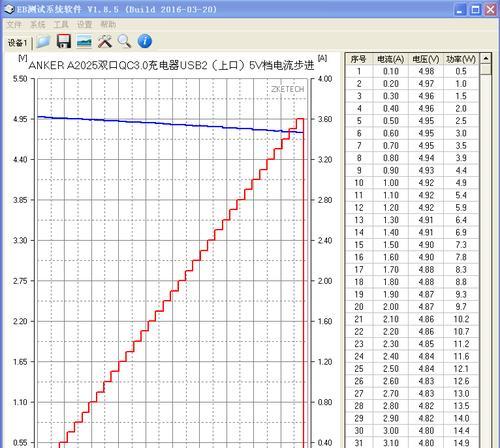This screenshot has height=448, width=500.
Task: Select current value 0.60 in row 6
Action: [x=391, y=133]
